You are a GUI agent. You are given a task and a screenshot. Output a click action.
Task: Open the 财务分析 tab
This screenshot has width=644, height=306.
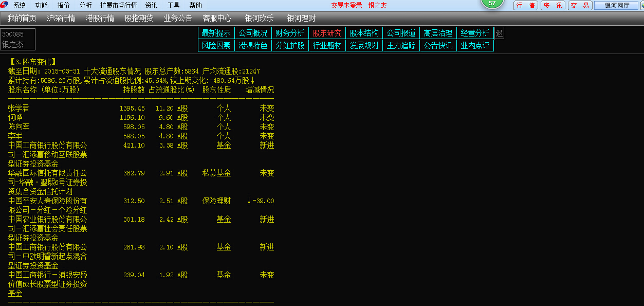[x=290, y=33]
